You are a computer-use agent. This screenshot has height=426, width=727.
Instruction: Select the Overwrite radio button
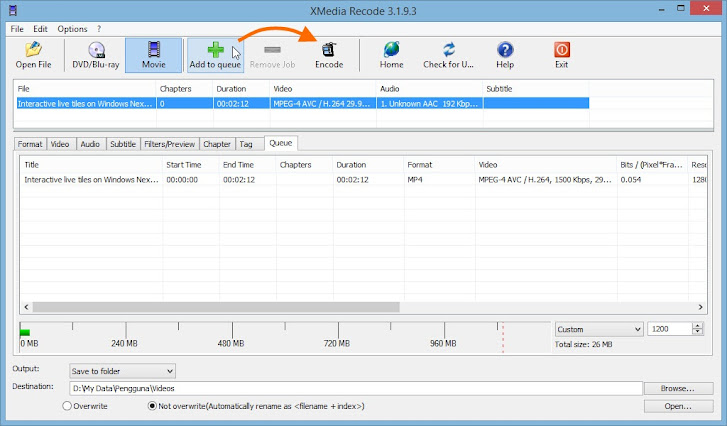coord(67,406)
